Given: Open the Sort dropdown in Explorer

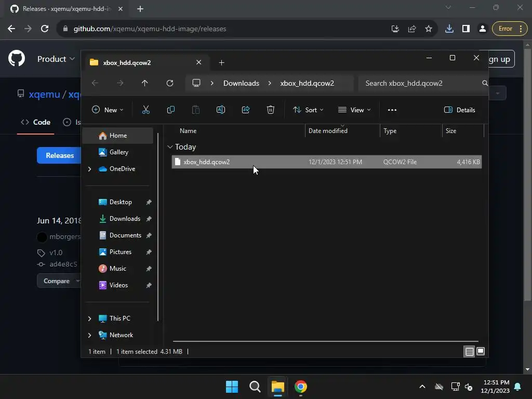Looking at the screenshot, I should 308,110.
